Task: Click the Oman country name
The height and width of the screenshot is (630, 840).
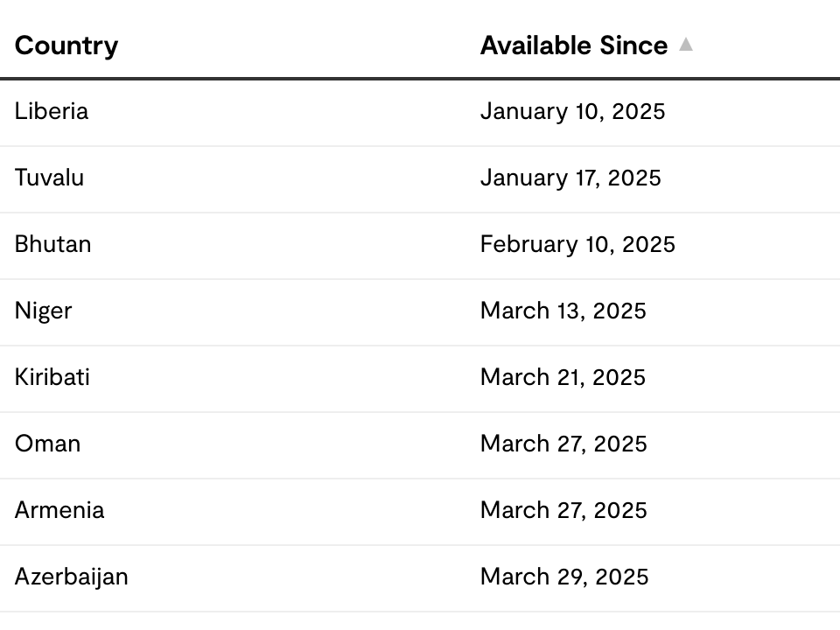Action: (x=48, y=444)
